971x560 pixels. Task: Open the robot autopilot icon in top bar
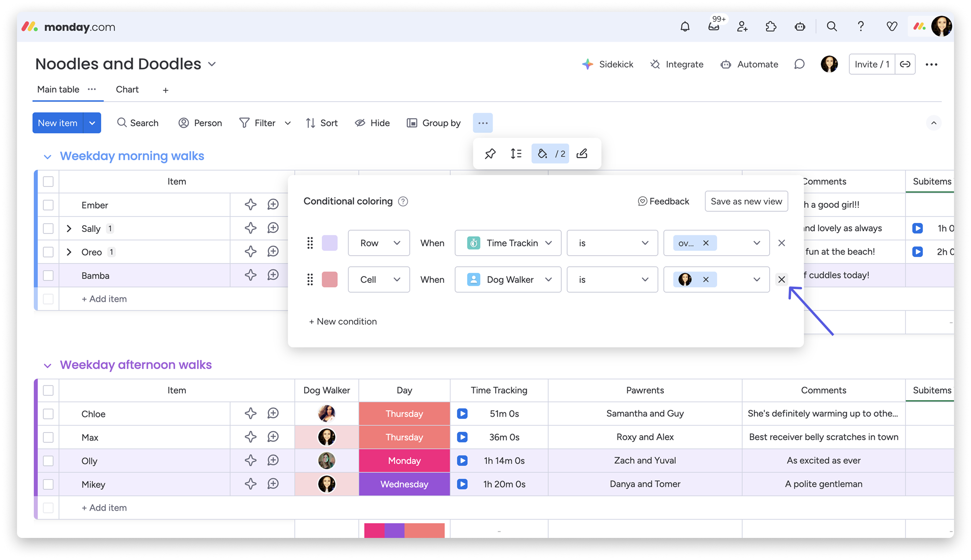800,26
